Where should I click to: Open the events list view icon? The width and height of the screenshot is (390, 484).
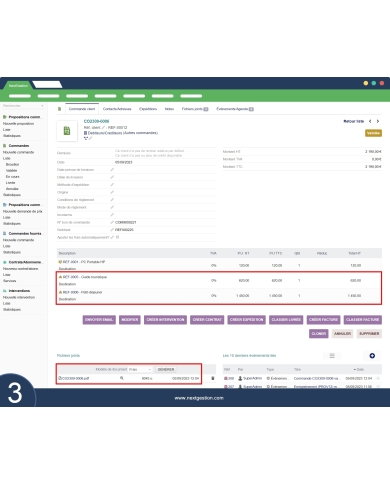(332, 356)
